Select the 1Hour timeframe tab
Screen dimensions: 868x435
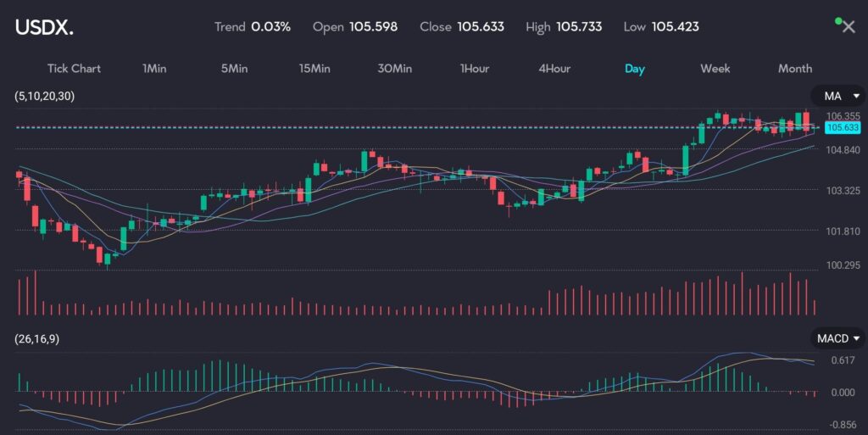pos(475,69)
